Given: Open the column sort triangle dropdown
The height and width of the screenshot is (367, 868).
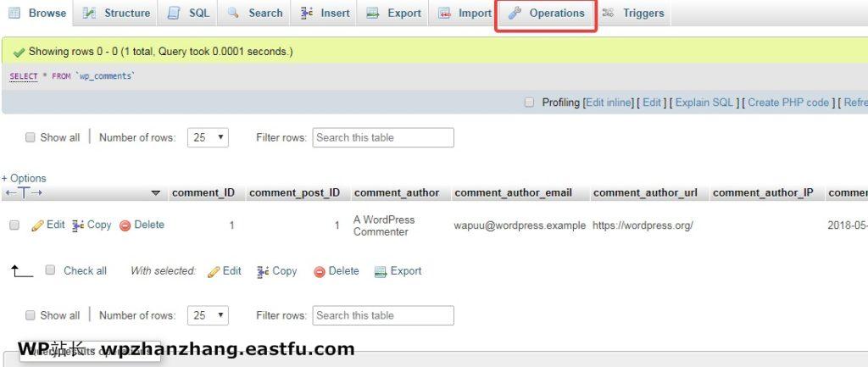Looking at the screenshot, I should (x=156, y=193).
